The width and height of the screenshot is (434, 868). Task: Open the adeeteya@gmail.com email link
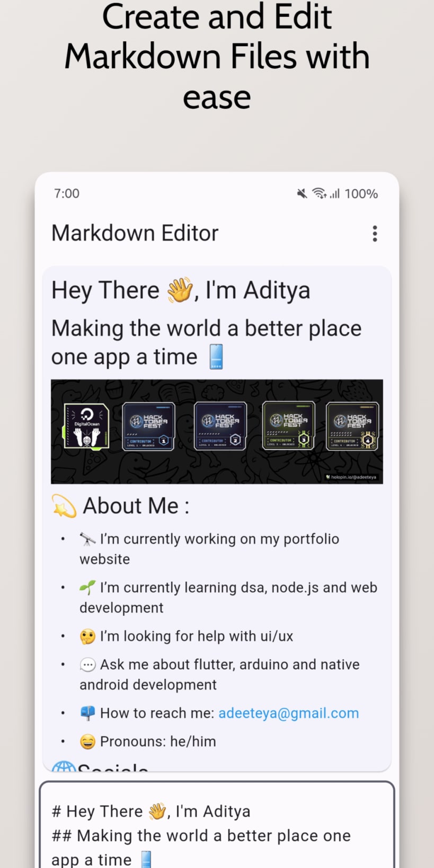(x=289, y=713)
